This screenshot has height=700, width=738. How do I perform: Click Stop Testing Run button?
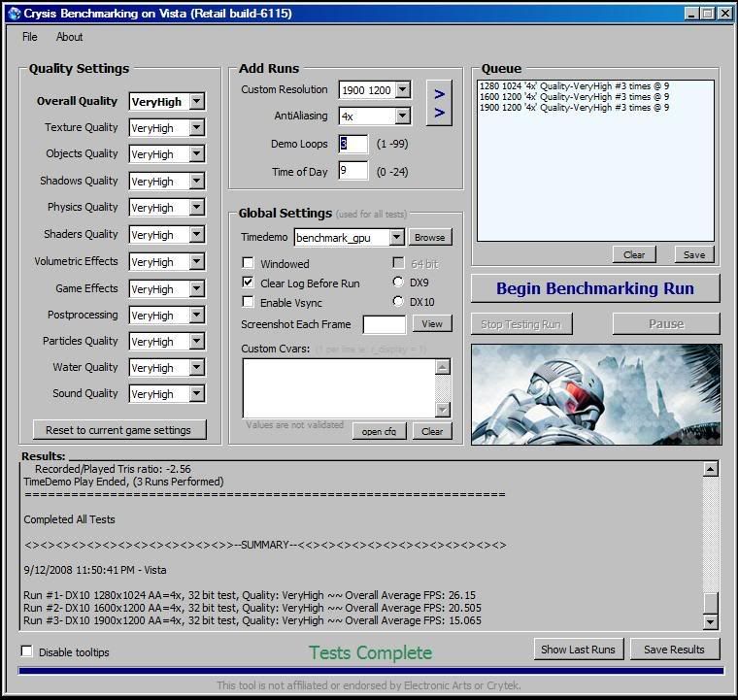521,324
